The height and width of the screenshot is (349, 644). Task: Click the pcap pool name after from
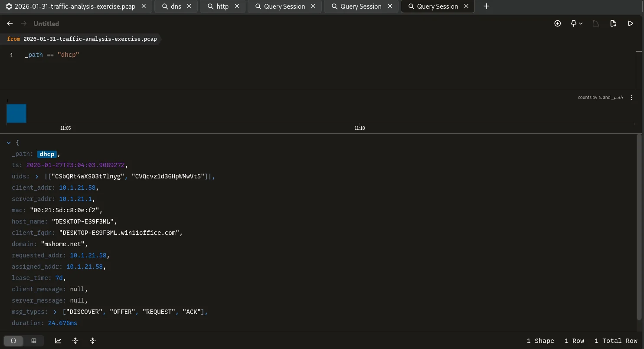pos(90,39)
